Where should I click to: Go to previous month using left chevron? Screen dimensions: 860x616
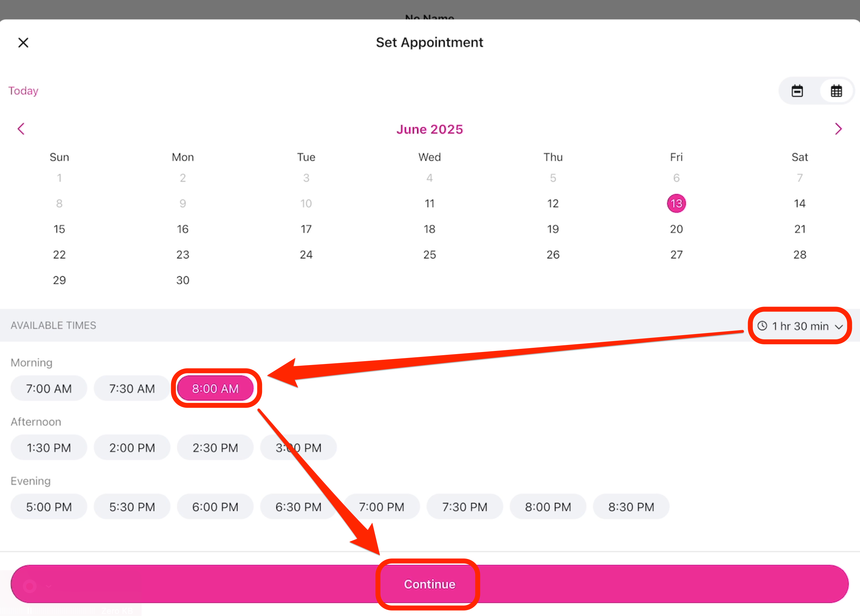pos(21,129)
